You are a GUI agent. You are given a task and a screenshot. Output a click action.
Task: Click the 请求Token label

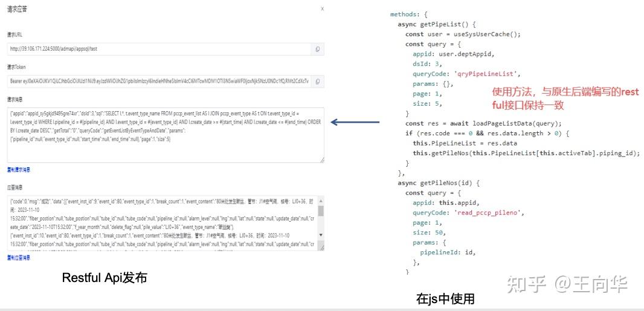tap(16, 67)
